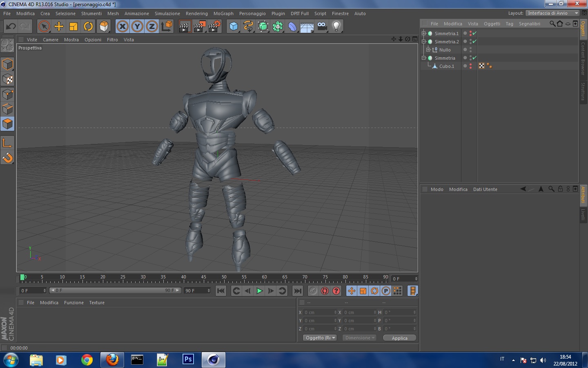Expand the Nullo object tree
588x368 pixels.
click(428, 50)
